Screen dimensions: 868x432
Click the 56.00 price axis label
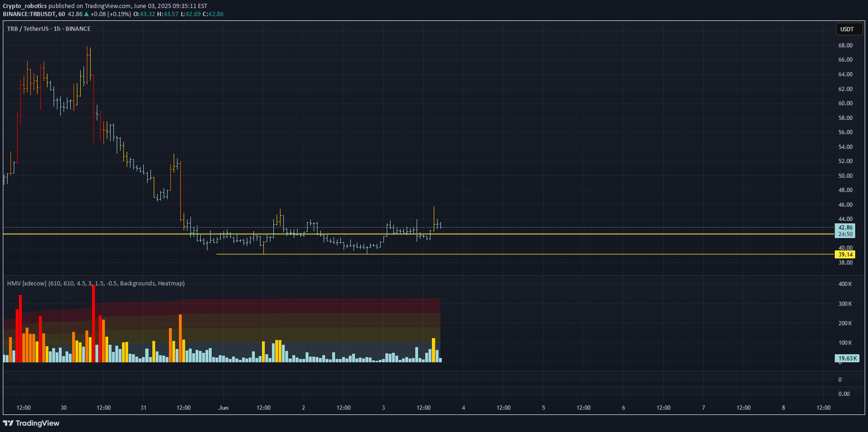845,132
